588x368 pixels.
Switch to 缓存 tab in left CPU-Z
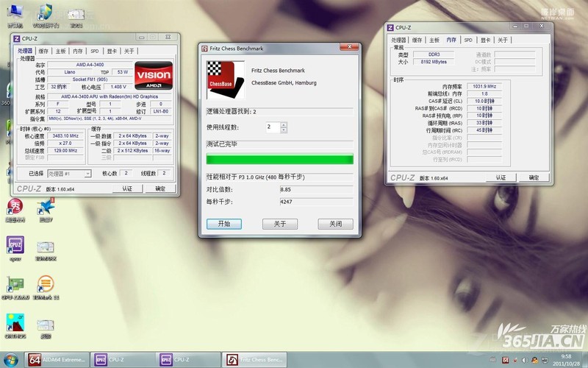[x=43, y=51]
